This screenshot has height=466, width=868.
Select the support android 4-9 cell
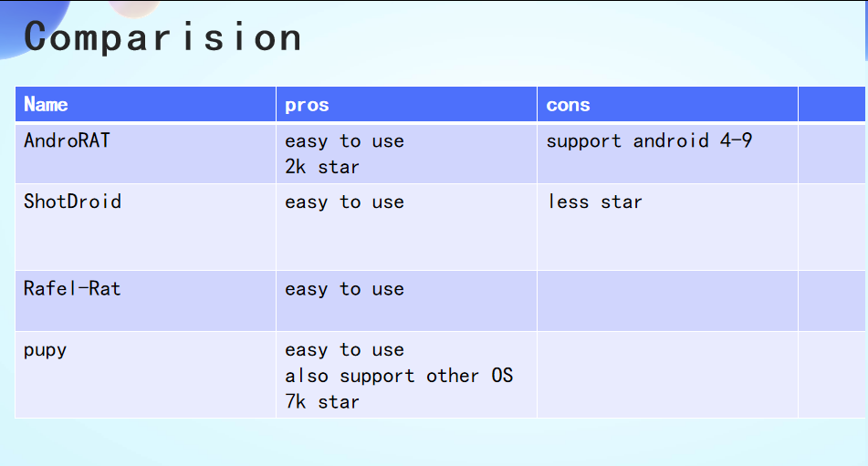(649, 140)
